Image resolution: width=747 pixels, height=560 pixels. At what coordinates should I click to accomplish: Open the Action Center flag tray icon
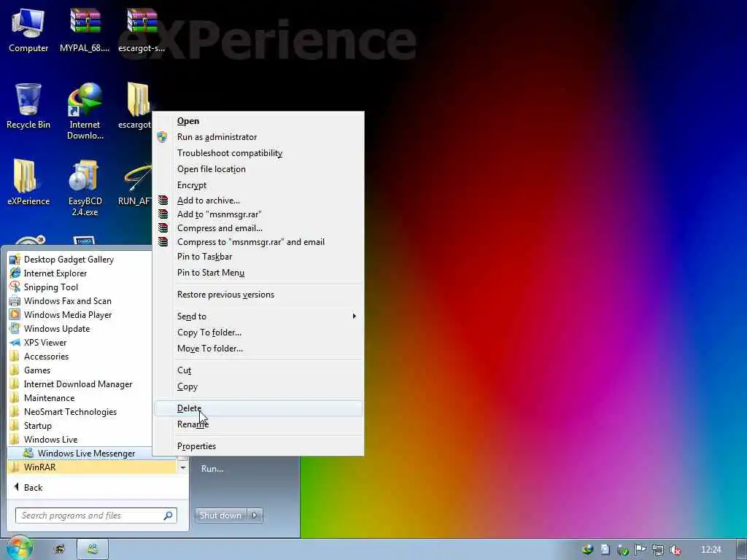640,550
